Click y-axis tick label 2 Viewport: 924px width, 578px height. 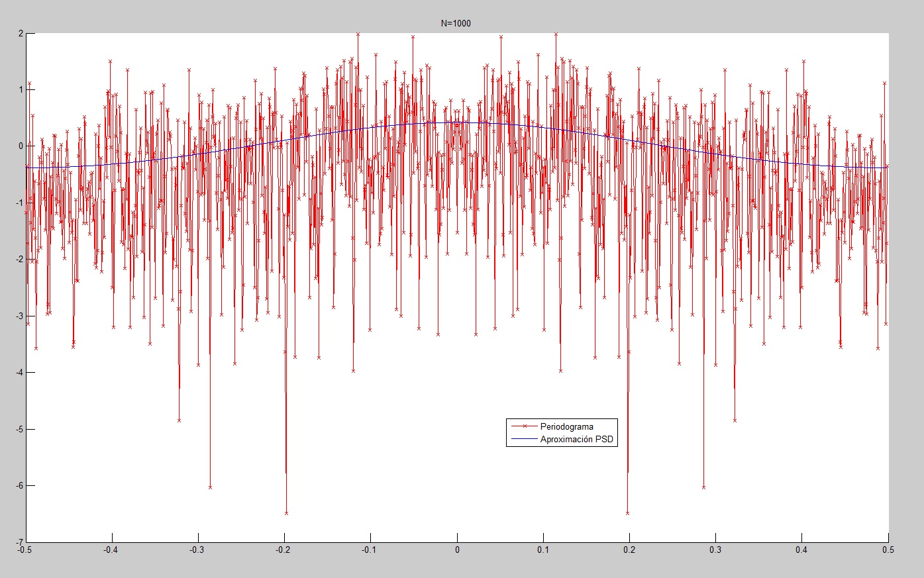[21, 33]
